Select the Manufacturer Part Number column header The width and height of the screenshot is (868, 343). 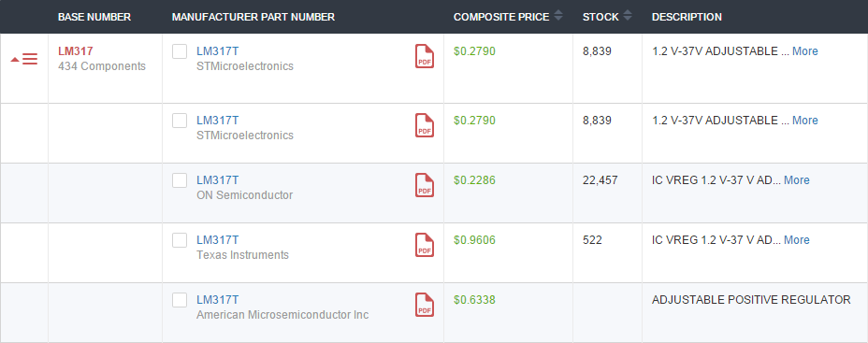pos(253,17)
